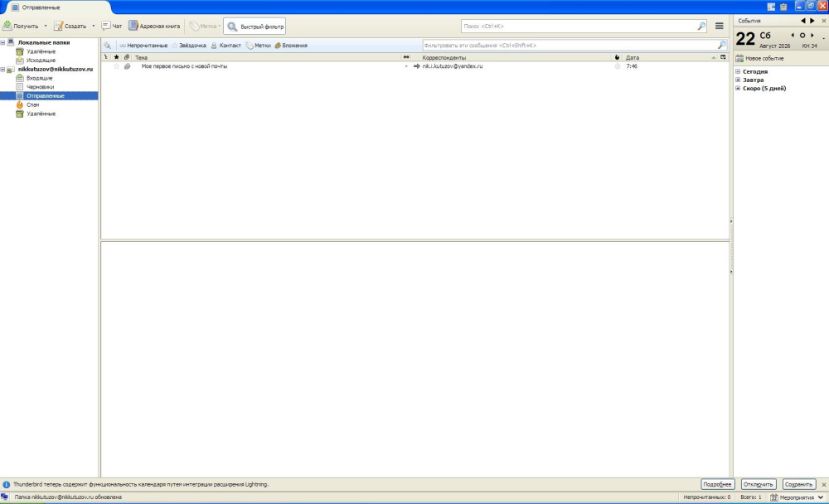Sort by the star column header

pyautogui.click(x=116, y=57)
